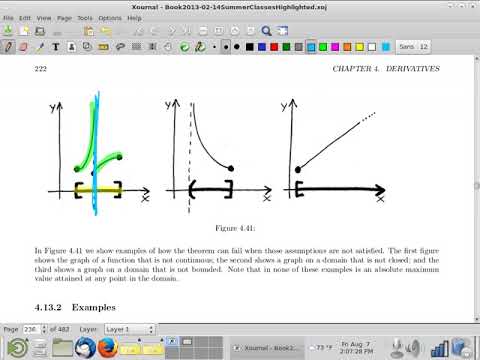Choose the medium pen thickness dot

(226, 47)
